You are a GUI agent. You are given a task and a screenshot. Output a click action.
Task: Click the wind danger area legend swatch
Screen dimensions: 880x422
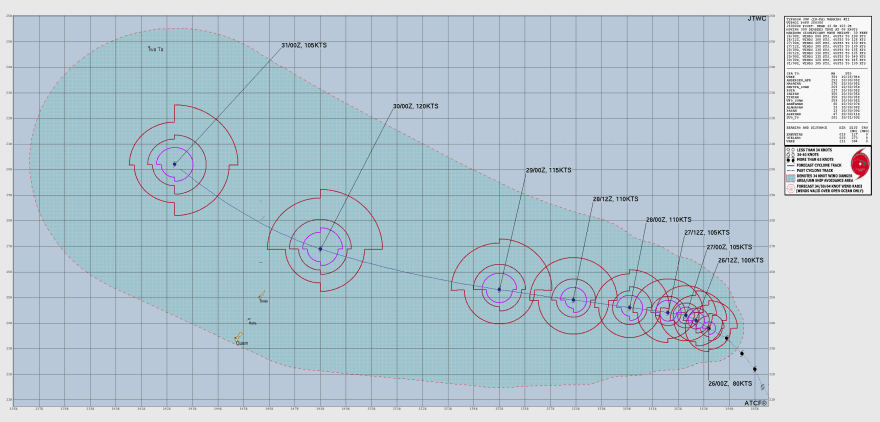(x=791, y=178)
